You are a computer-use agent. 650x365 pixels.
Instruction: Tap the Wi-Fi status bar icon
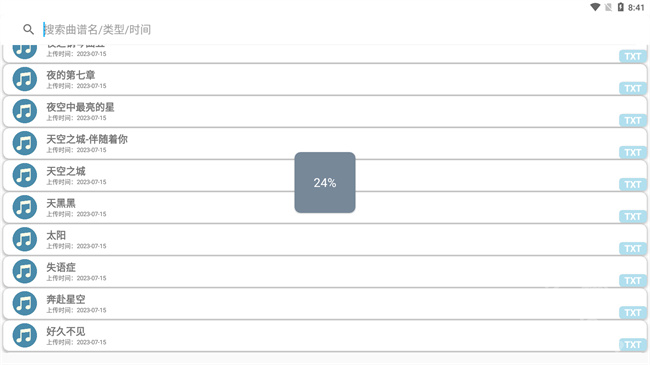click(595, 7)
